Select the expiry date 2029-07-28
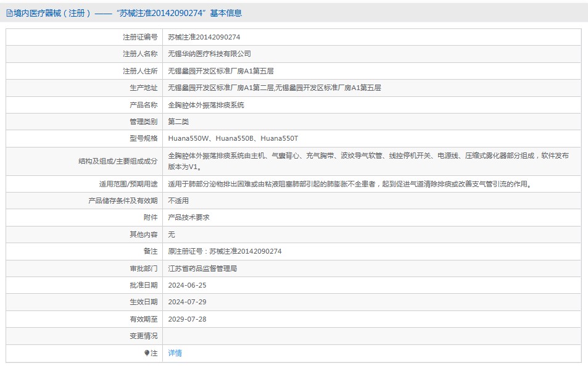The image size is (588, 366). pyautogui.click(x=187, y=319)
